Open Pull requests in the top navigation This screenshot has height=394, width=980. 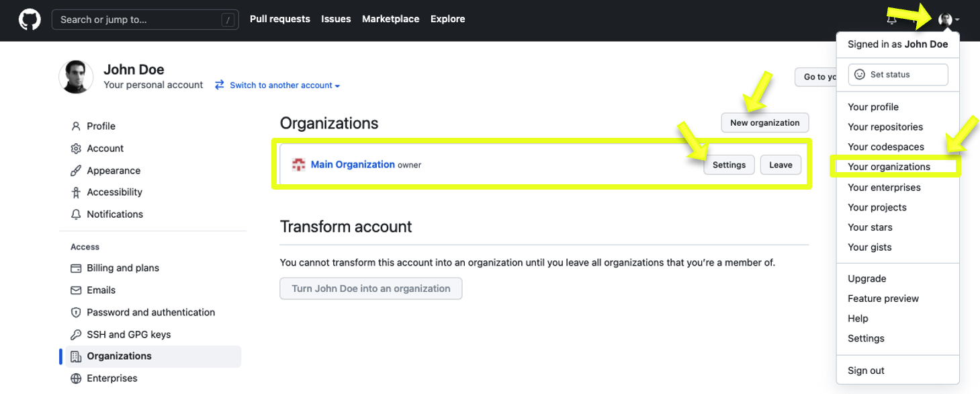tap(280, 19)
